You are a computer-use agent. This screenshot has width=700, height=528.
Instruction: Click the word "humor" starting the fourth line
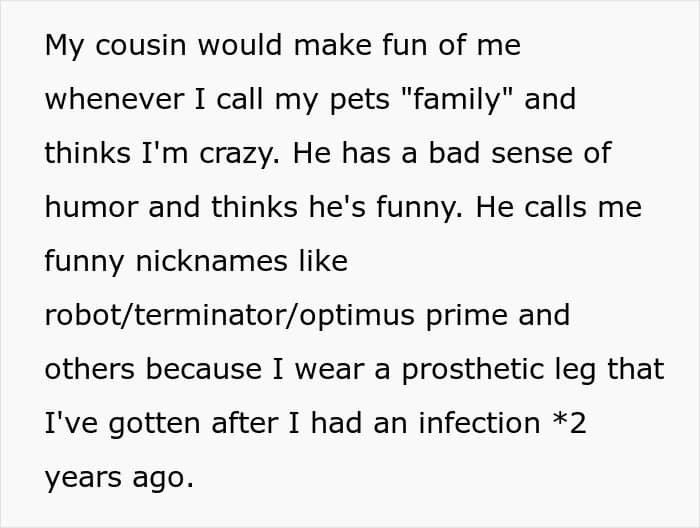coord(91,208)
